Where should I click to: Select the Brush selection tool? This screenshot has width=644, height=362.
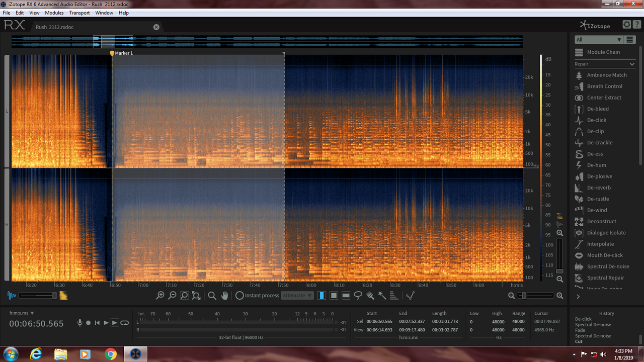coord(370,296)
